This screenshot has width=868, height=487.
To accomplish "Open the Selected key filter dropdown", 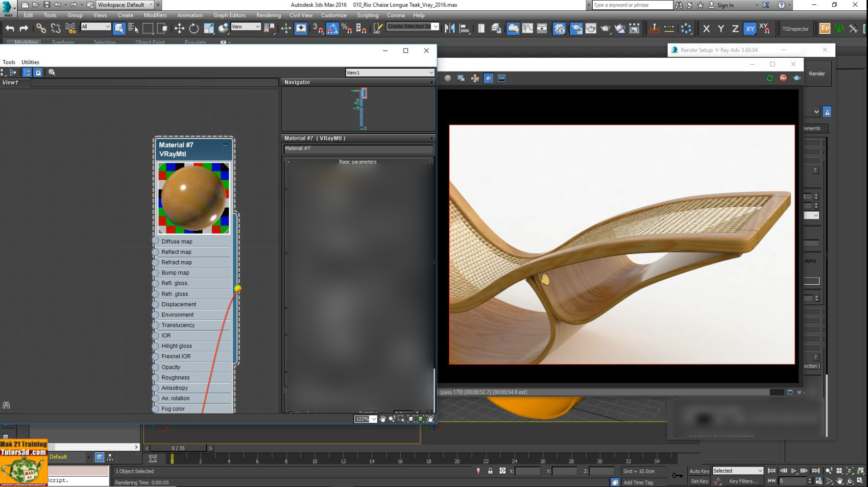I will (x=738, y=470).
